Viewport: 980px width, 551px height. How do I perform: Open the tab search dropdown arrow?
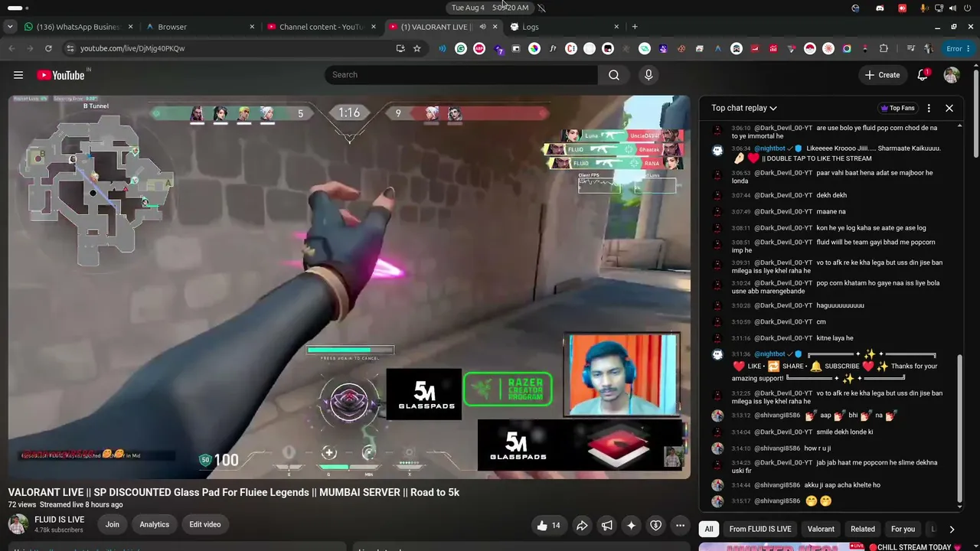pyautogui.click(x=10, y=27)
